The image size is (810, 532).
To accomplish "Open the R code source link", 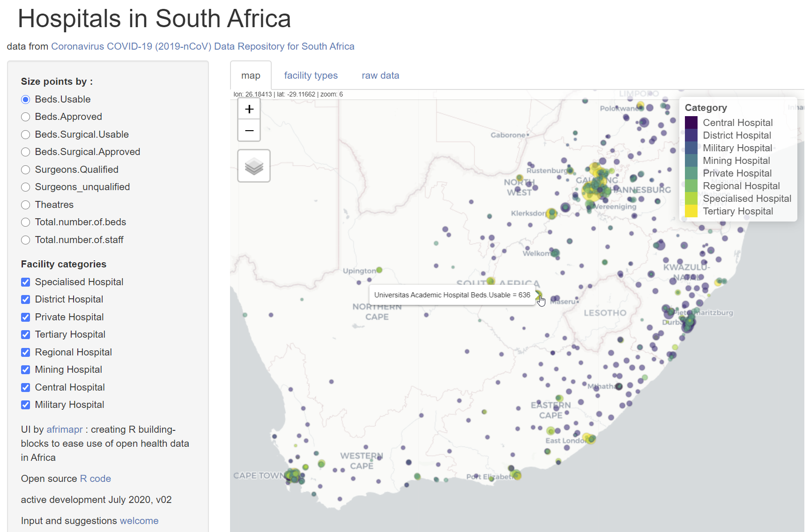I will click(x=95, y=479).
